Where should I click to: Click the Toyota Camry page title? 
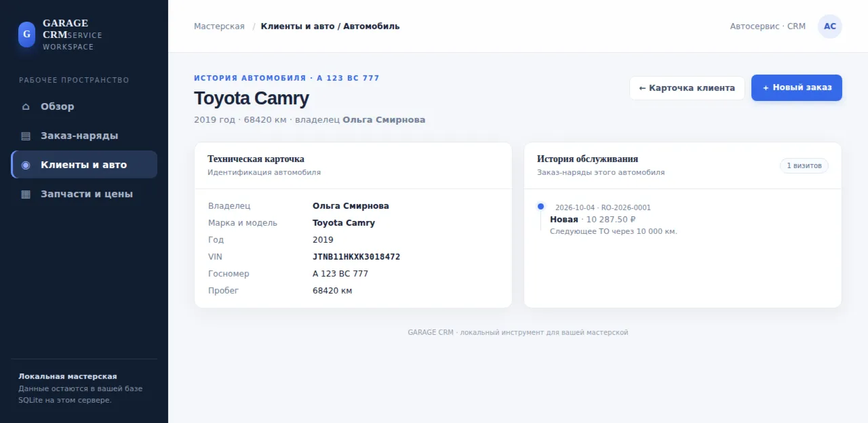(x=252, y=98)
